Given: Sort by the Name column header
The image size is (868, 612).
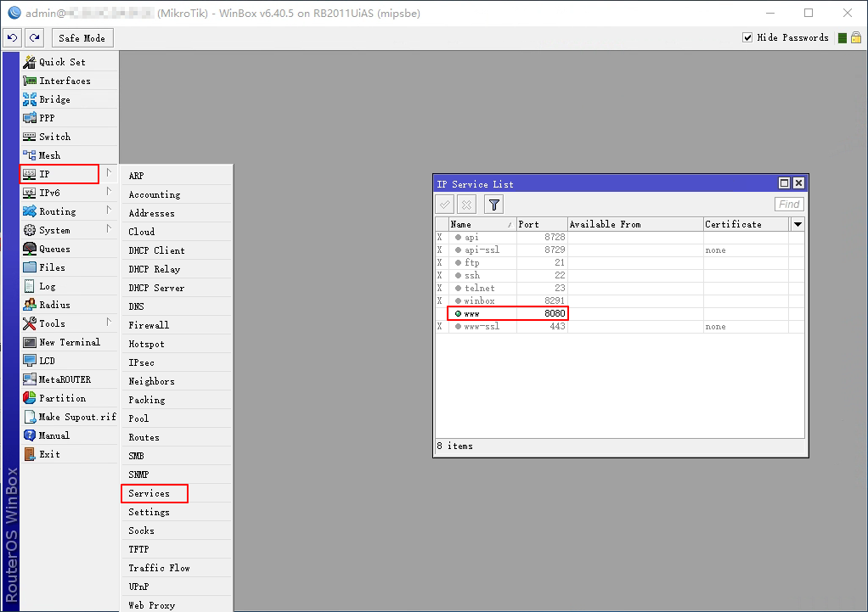Looking at the screenshot, I should [x=482, y=224].
